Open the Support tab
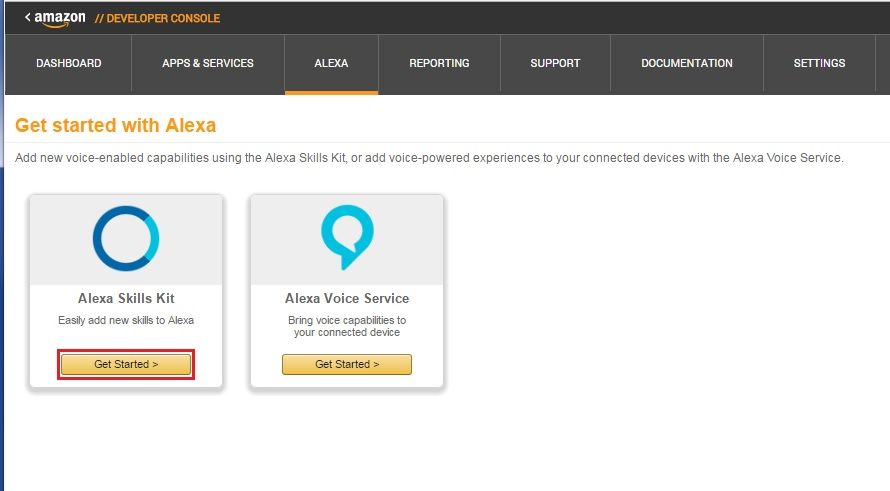The image size is (890, 491). click(x=555, y=63)
